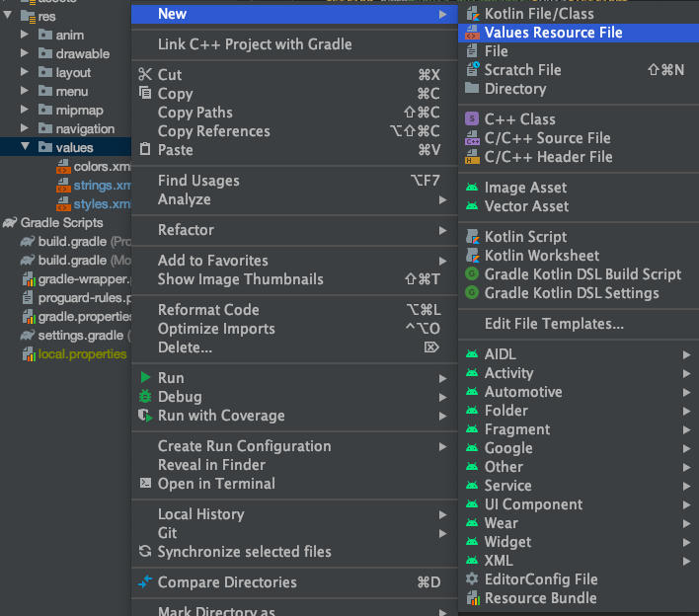This screenshot has height=616, width=699.
Task: Click the Open in Terminal icon
Action: tap(145, 483)
